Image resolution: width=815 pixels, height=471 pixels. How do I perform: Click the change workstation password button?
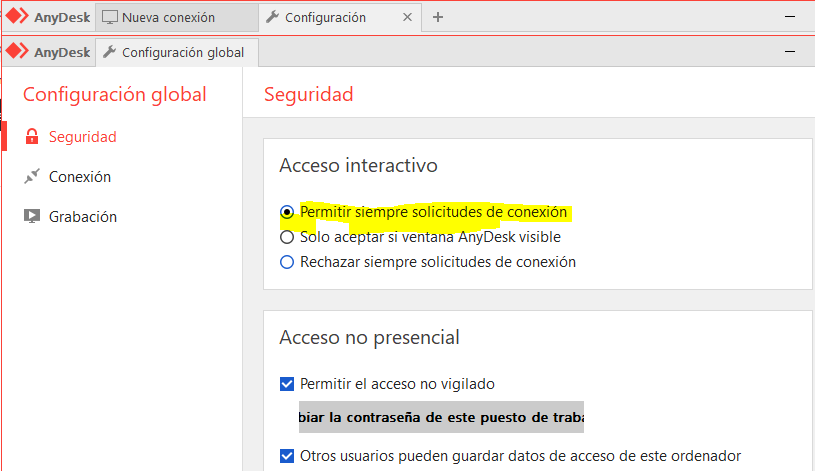[441, 417]
